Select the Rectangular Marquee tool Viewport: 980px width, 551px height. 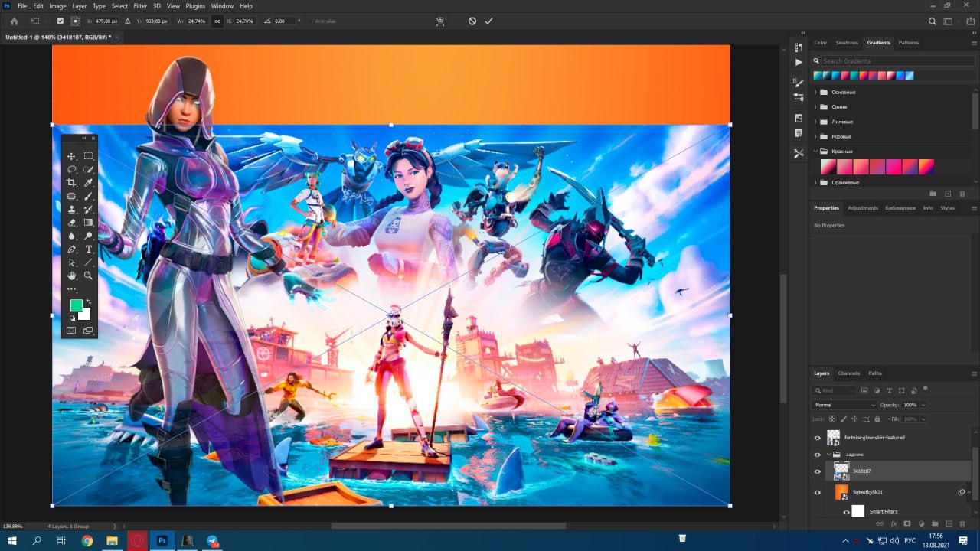89,156
